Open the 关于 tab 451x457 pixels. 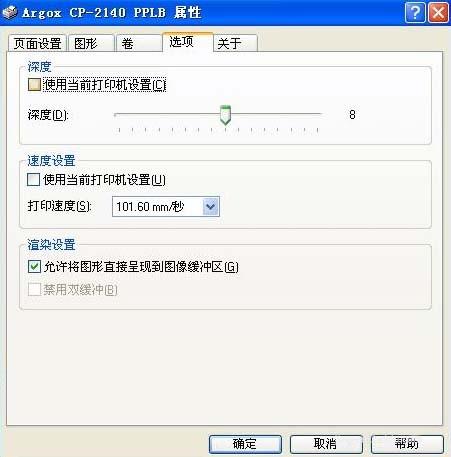[235, 43]
